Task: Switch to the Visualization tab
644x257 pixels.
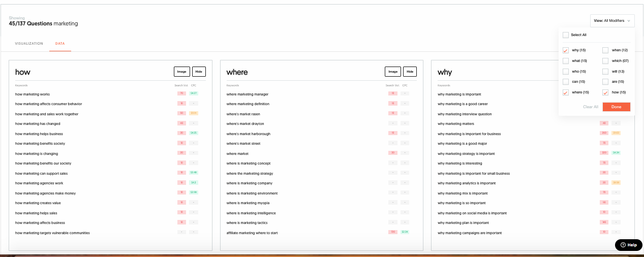Action: (29, 44)
